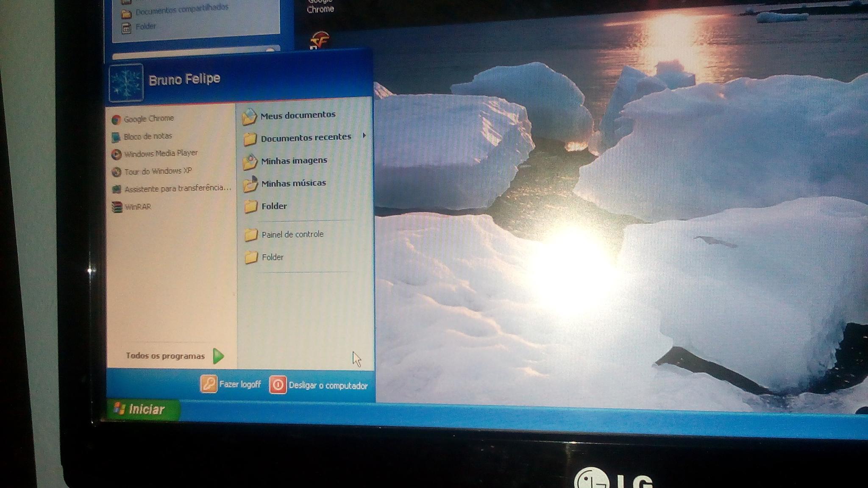Click the Assistente para transferência icon

[x=117, y=189]
